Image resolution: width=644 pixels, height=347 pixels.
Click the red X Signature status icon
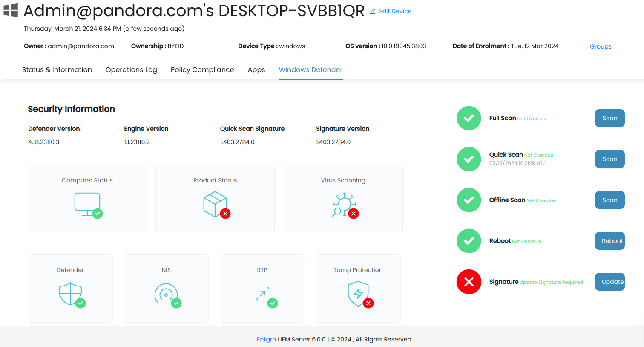pos(469,282)
